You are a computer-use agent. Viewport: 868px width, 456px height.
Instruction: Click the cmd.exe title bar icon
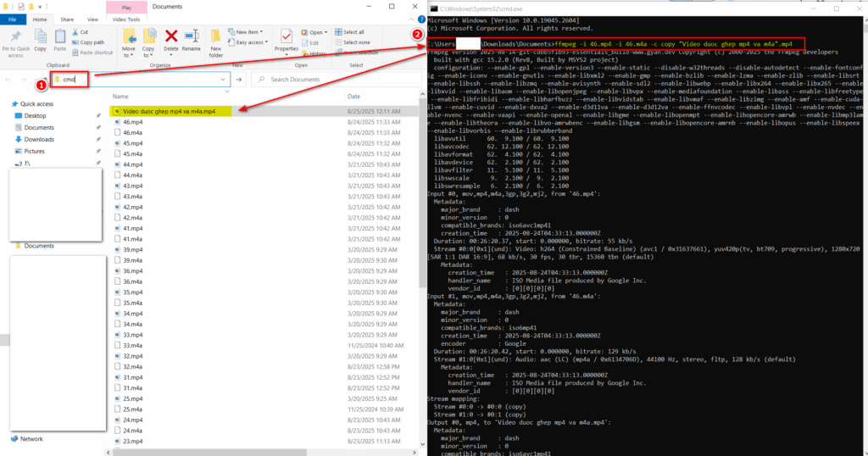point(434,8)
